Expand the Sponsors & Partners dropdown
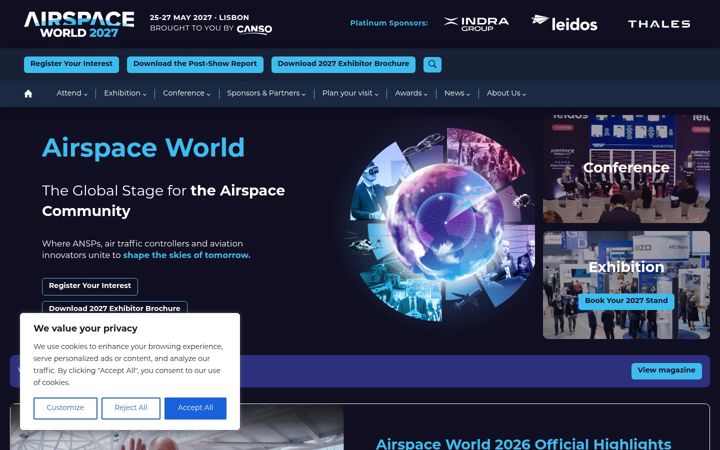Screen dimensions: 720x450 266,93
